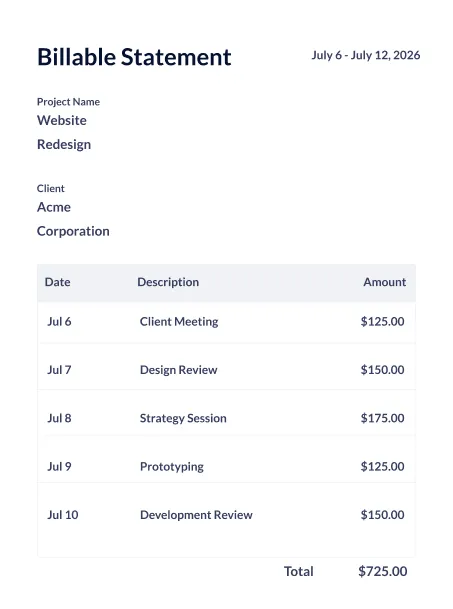Click the Date column header
This screenshot has height=609, width=453.
click(x=57, y=282)
